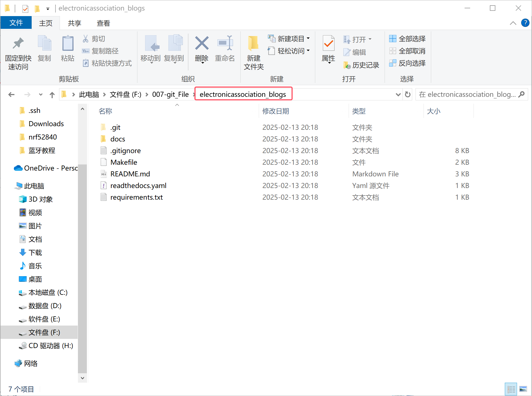
Task: Refresh the current folder view
Action: click(x=408, y=95)
